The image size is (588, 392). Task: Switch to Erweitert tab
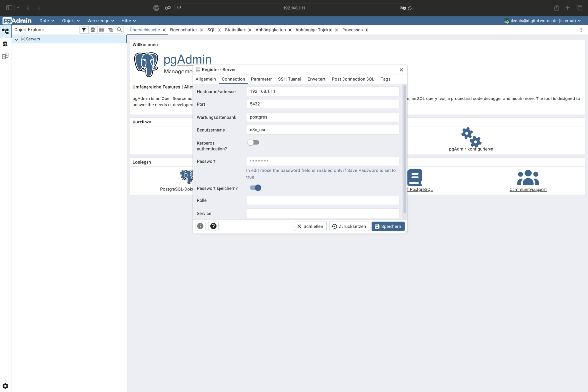point(317,79)
